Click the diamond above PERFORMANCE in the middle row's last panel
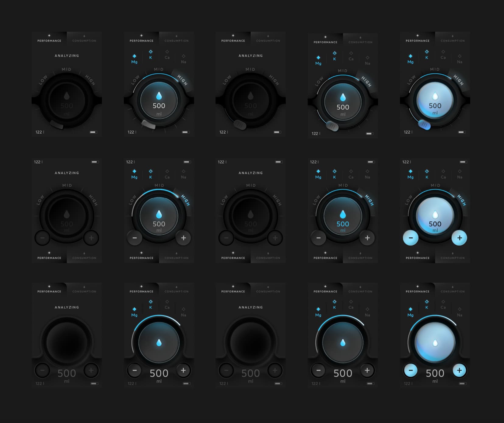The width and height of the screenshot is (504, 423). click(418, 253)
